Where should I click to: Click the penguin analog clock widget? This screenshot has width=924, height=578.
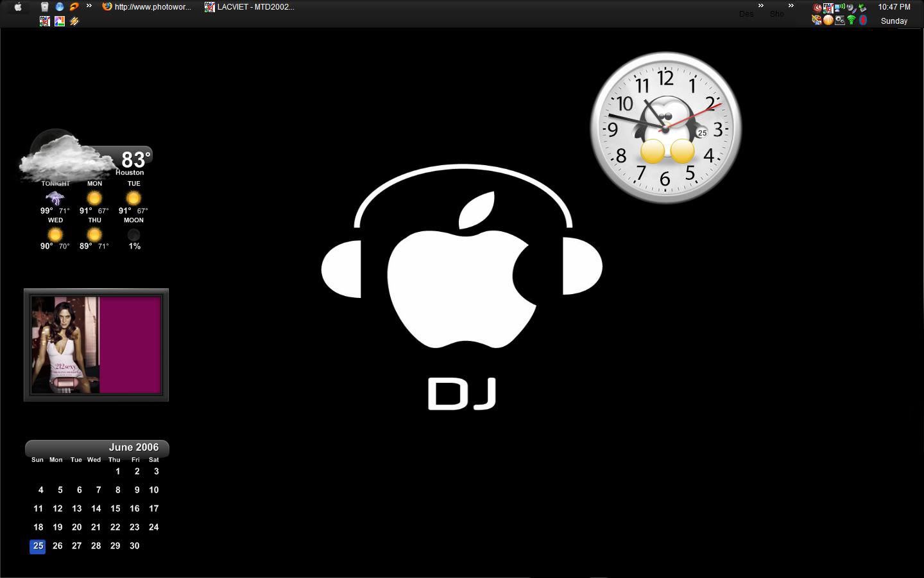(x=665, y=128)
